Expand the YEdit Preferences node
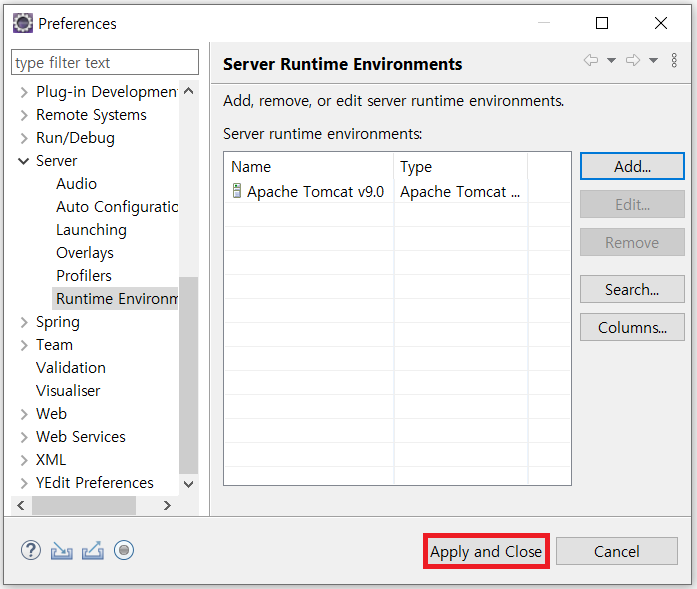Screen dimensions: 697x589 24,483
